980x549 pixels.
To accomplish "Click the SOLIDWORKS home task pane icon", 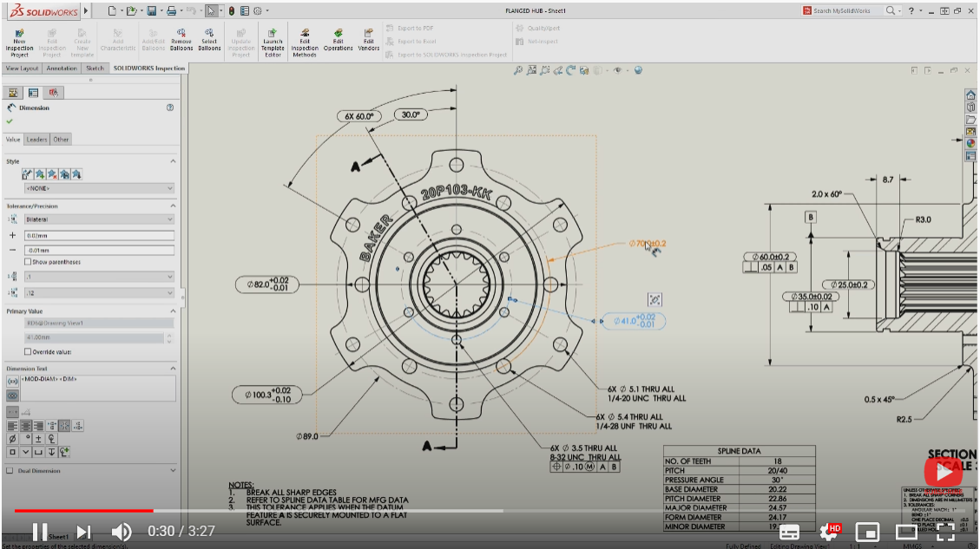I will click(x=970, y=95).
